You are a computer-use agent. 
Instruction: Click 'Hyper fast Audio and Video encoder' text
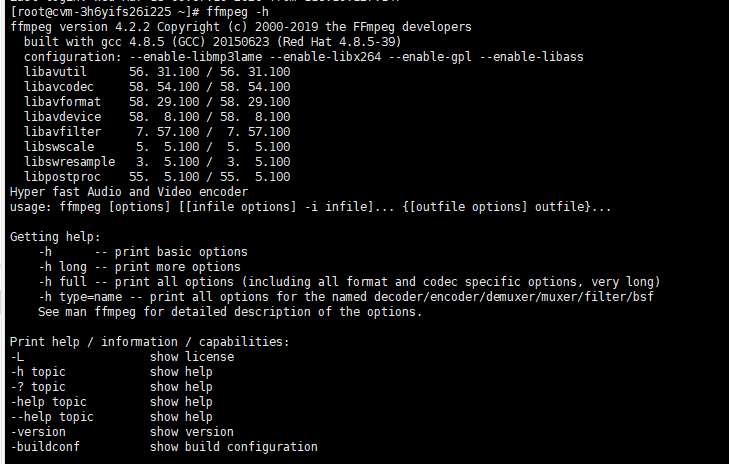(129, 191)
